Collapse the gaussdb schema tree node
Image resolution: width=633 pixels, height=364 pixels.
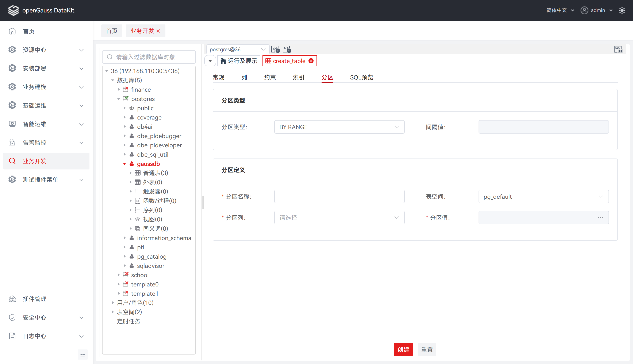pyautogui.click(x=124, y=164)
